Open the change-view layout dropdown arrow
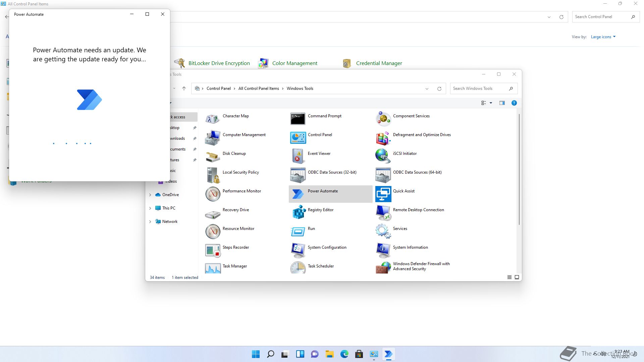644x362 pixels. 491,103
